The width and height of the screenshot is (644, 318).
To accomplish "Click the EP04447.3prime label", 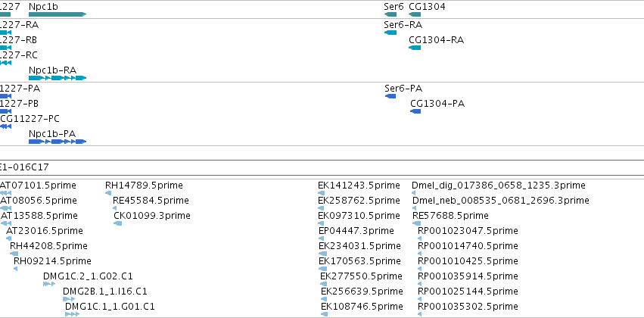I will point(356,230).
